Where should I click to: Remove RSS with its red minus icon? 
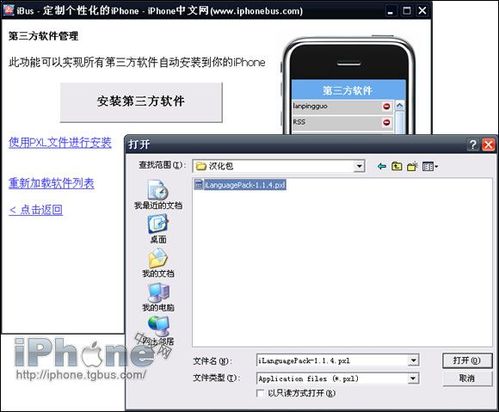pyautogui.click(x=386, y=122)
